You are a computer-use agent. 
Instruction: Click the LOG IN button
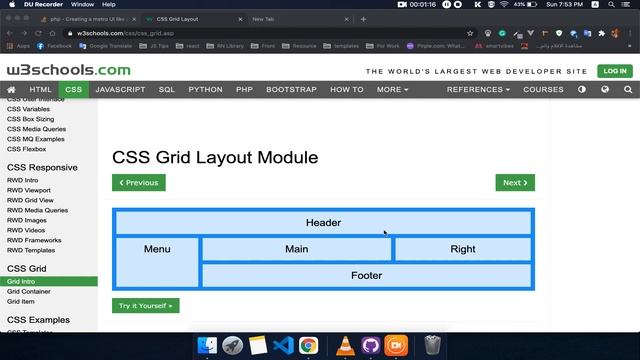click(615, 71)
